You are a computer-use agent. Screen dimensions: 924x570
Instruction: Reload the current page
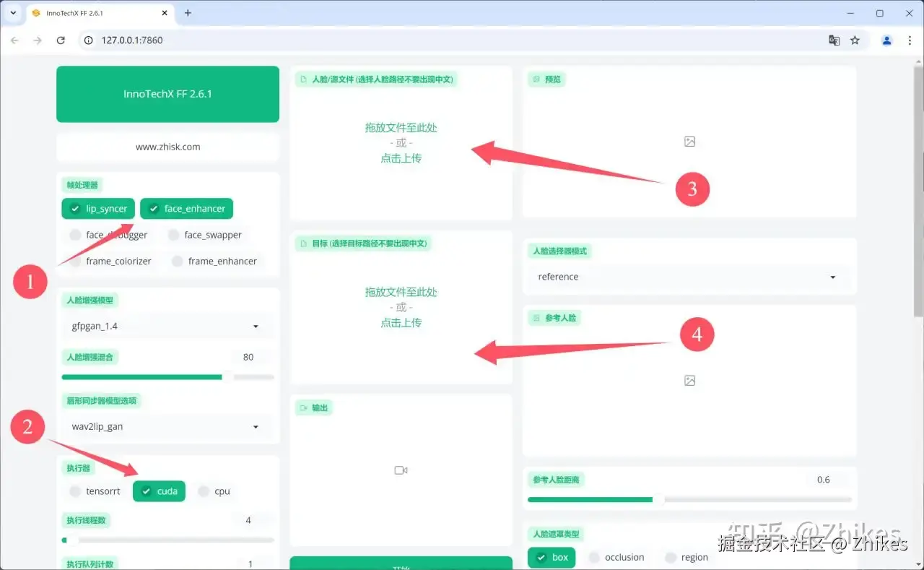61,40
